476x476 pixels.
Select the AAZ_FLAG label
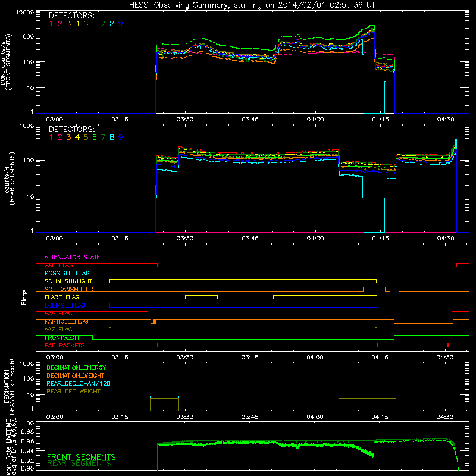click(x=58, y=330)
